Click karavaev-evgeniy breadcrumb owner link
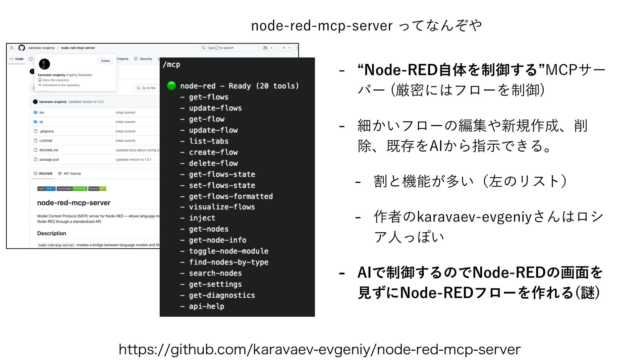644x362 pixels. coord(42,48)
